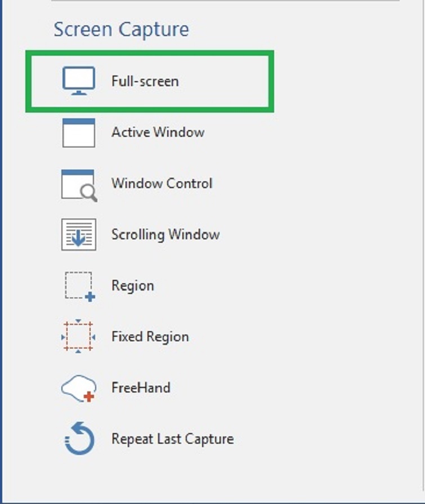
Task: Choose the Repeat Last Capture text label
Action: [172, 439]
